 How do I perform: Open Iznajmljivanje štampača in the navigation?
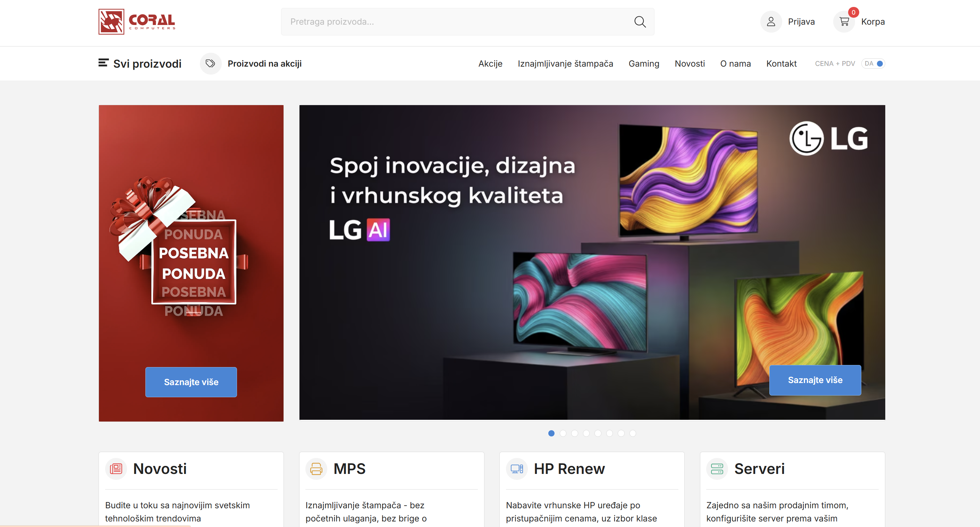[565, 63]
